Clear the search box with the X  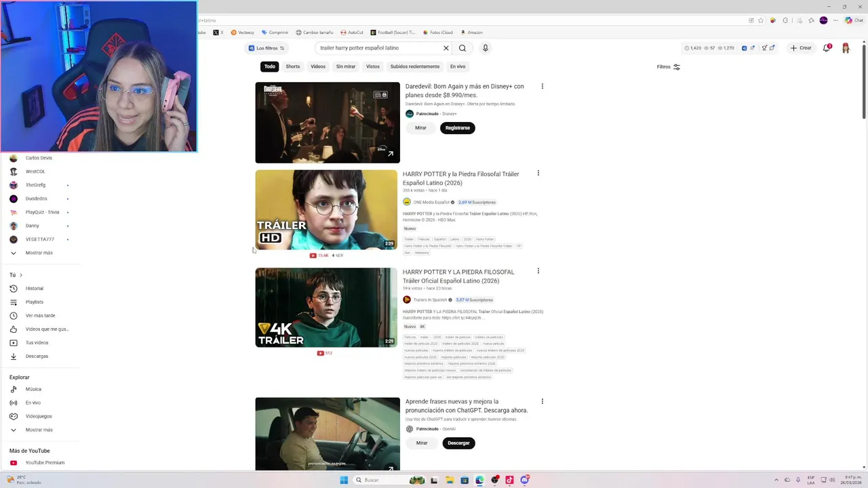[446, 48]
